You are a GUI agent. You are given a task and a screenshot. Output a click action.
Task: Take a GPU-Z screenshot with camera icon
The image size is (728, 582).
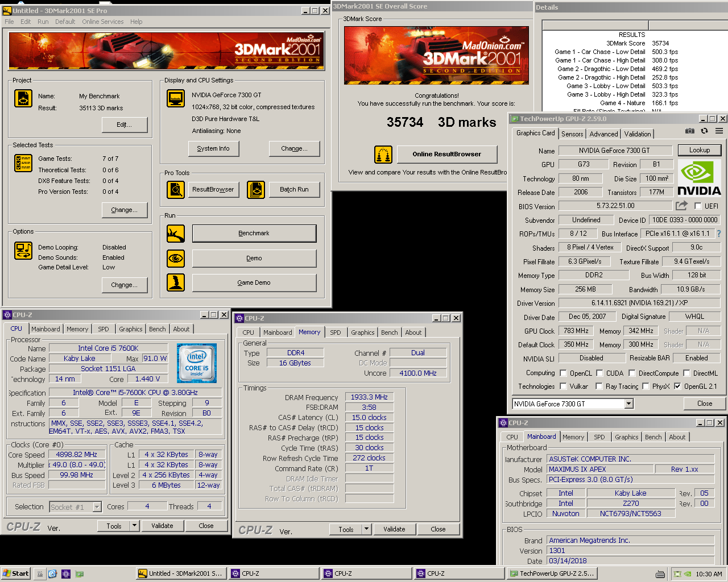690,131
